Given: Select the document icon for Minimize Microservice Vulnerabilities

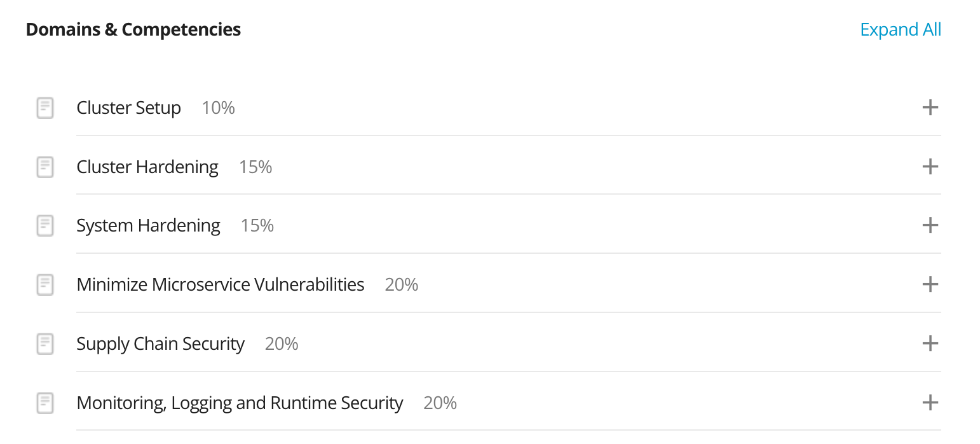Looking at the screenshot, I should pyautogui.click(x=45, y=284).
